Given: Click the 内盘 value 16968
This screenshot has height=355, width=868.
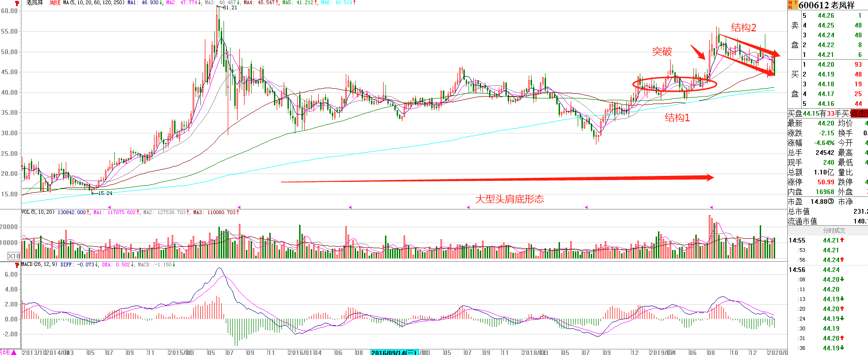Looking at the screenshot, I should pyautogui.click(x=825, y=192).
